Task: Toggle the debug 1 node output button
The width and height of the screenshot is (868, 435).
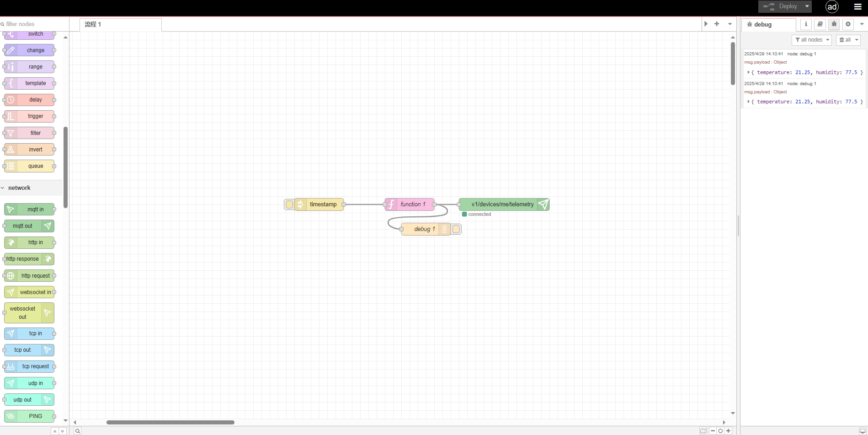Action: click(456, 229)
